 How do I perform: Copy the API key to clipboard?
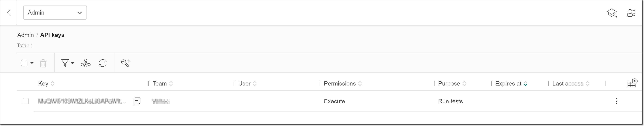pos(137,101)
